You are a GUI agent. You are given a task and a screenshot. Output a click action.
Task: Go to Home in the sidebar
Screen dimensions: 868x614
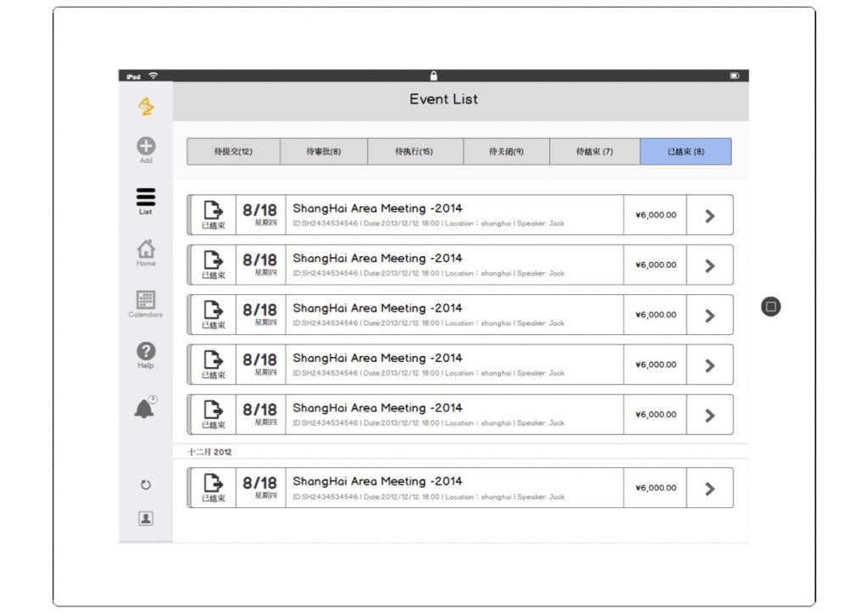(146, 251)
